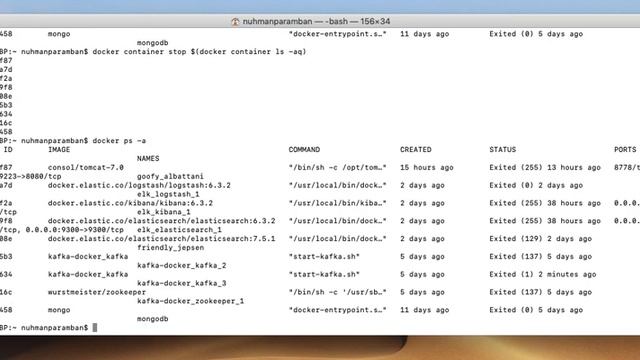
Task: Click the COMMAND column header
Action: pos(304,150)
